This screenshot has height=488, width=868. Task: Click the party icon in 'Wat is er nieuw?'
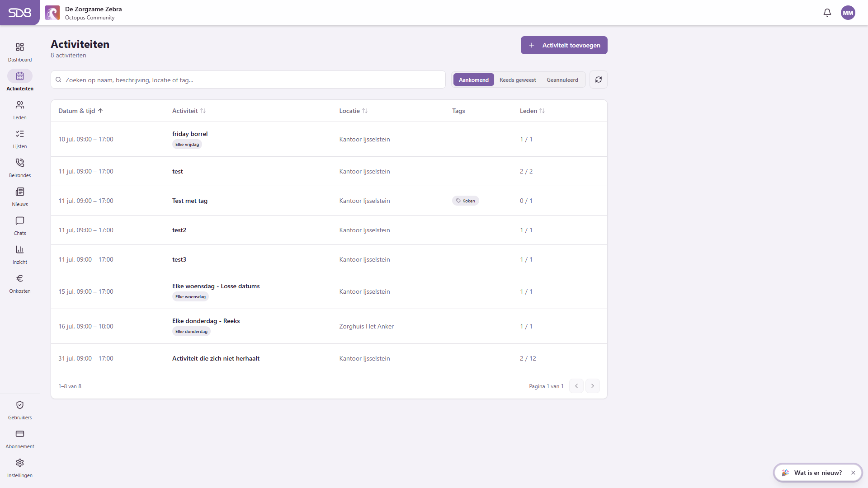point(786,473)
